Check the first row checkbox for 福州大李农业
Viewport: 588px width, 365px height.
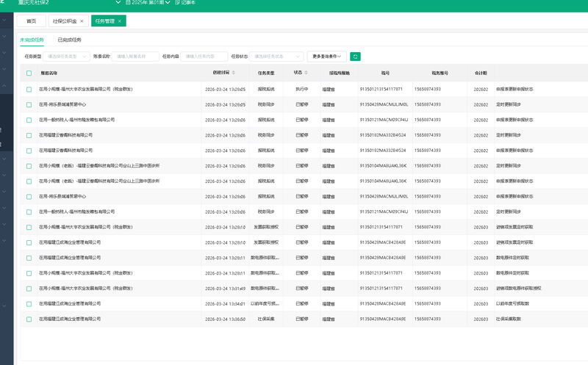(x=29, y=89)
